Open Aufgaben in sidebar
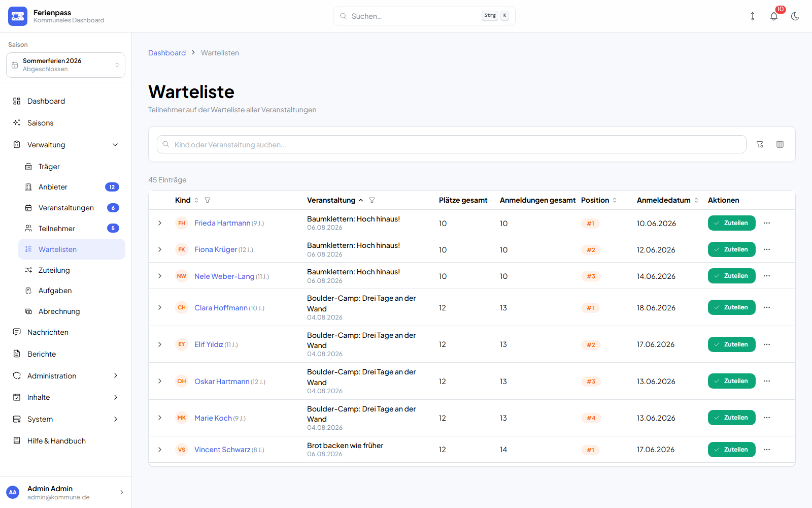 coord(72,291)
